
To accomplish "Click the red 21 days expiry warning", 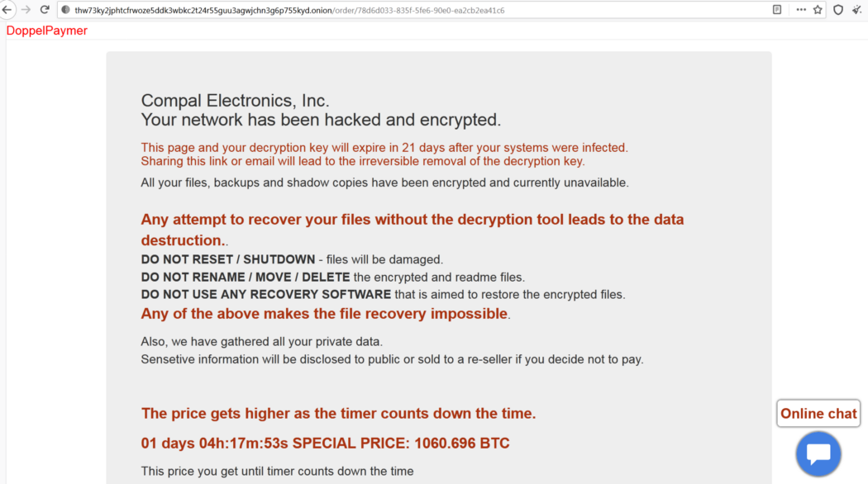I will [384, 148].
